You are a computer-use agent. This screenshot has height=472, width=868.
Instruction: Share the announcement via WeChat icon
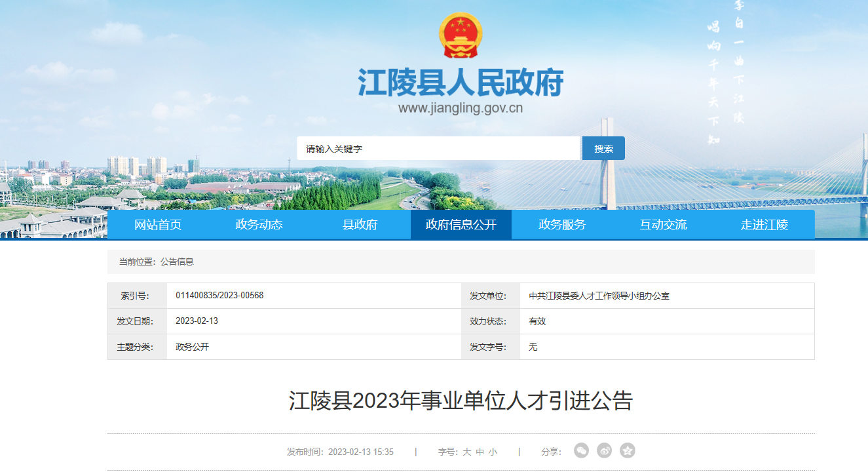(x=581, y=451)
